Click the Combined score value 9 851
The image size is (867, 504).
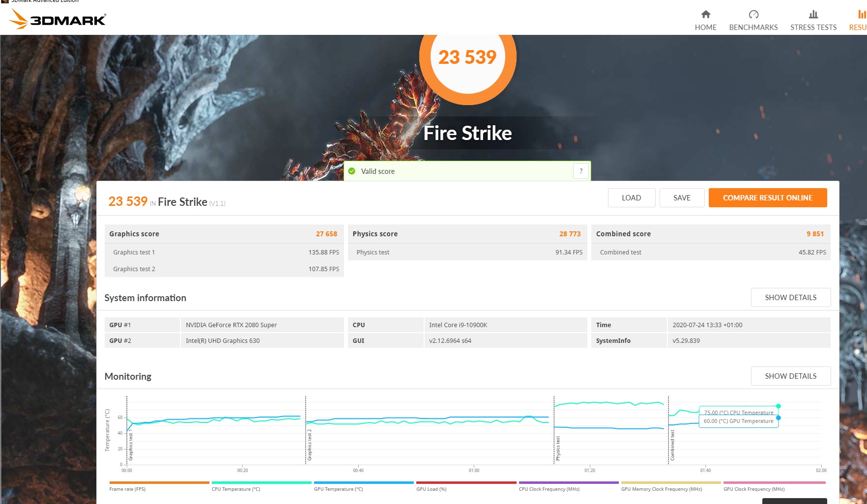[815, 234]
